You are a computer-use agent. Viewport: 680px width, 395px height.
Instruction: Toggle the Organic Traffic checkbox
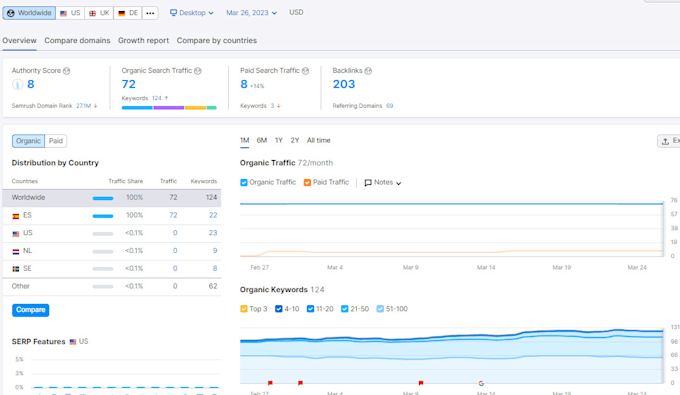244,183
